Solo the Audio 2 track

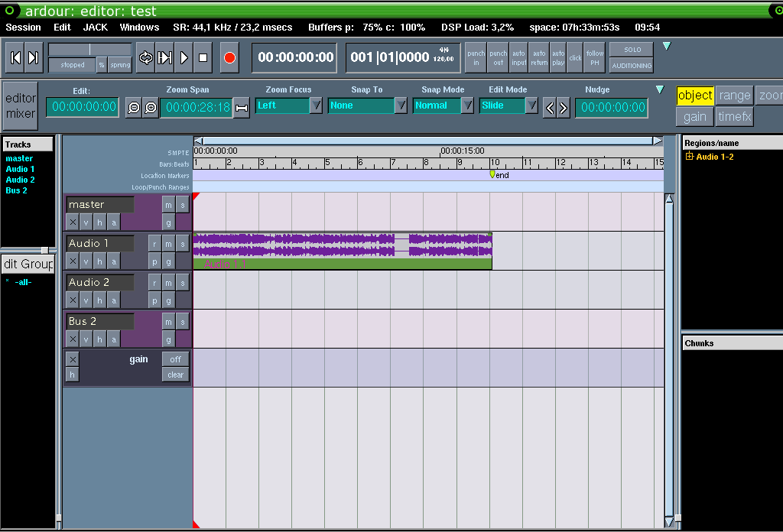click(183, 283)
